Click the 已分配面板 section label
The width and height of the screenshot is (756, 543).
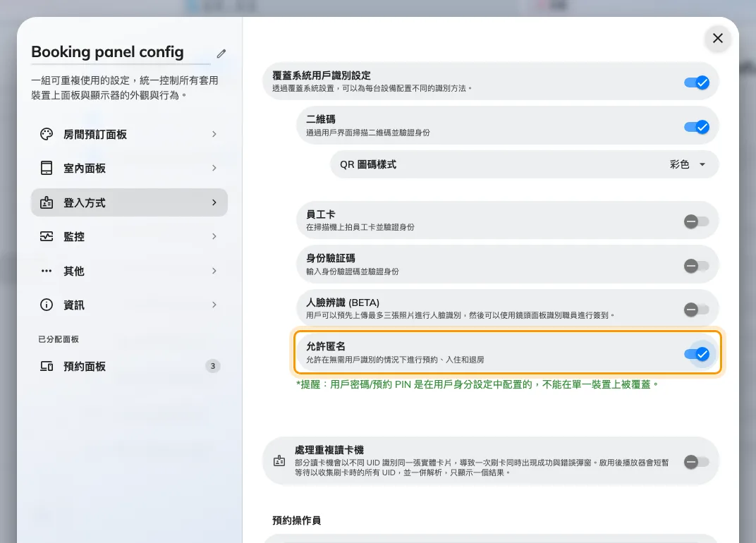[59, 339]
